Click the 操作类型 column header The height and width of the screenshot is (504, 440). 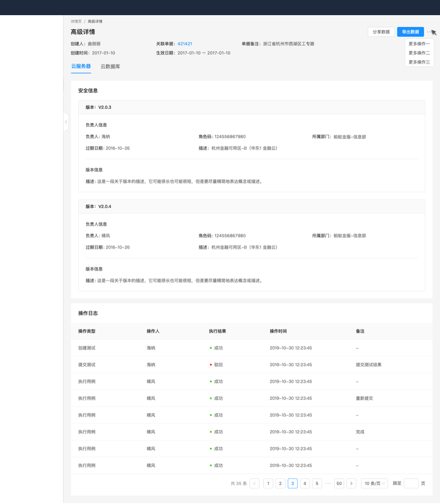tap(87, 331)
